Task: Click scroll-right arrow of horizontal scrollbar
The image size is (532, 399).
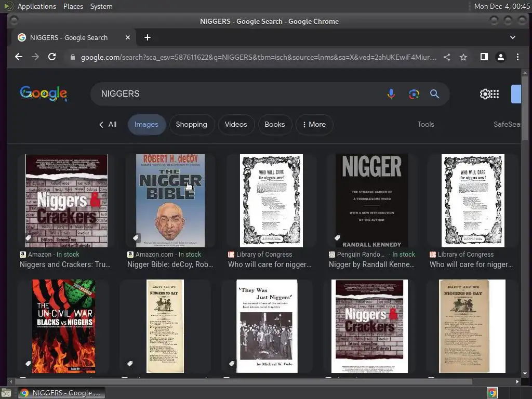Action: click(517, 382)
